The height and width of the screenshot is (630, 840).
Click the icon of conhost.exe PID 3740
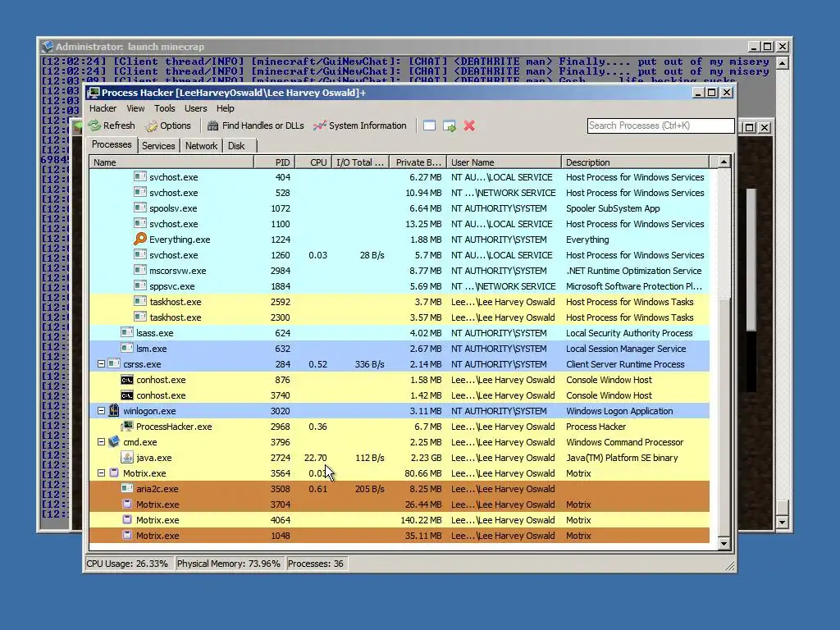[127, 395]
